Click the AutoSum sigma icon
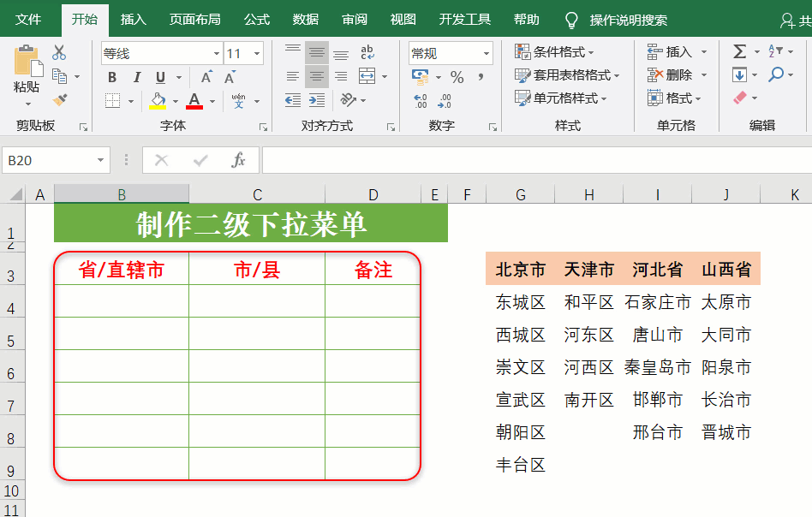This screenshot has height=517, width=812. (739, 51)
